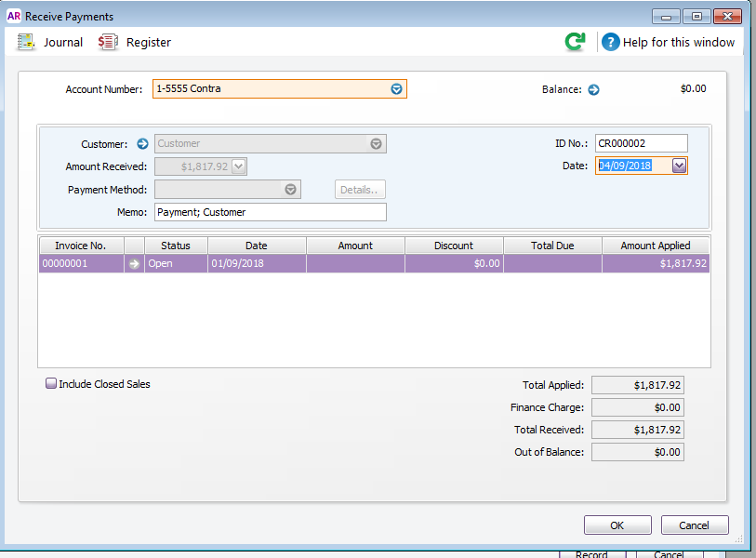Click the green refresh arrow icon
This screenshot has height=558, width=756.
click(576, 42)
